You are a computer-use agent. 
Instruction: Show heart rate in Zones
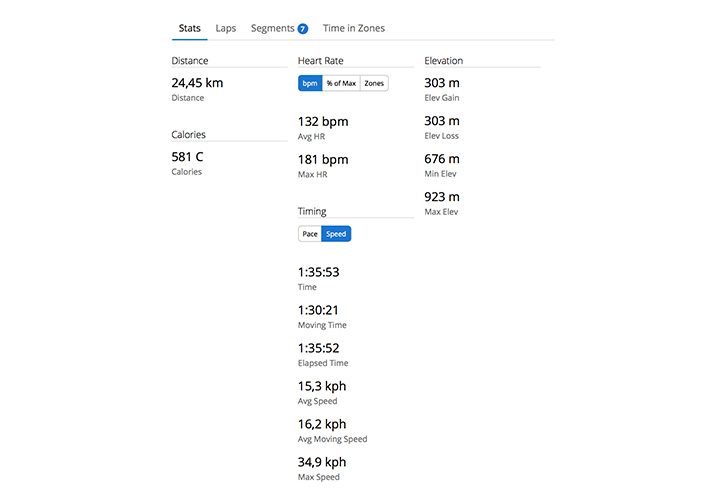[x=374, y=83]
